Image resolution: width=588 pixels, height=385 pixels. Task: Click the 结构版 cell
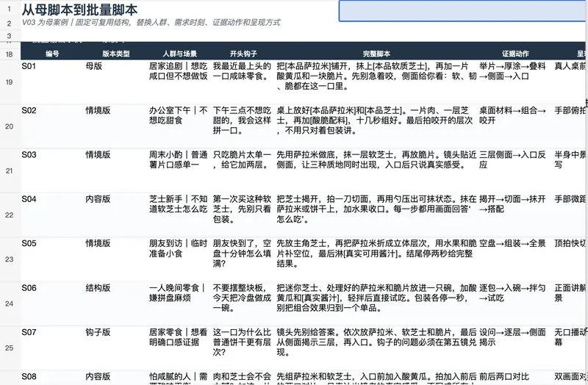pos(116,303)
